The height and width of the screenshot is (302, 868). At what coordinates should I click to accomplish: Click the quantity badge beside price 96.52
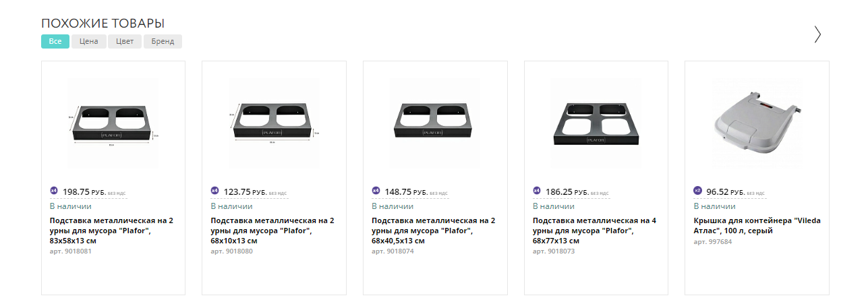coord(697,190)
